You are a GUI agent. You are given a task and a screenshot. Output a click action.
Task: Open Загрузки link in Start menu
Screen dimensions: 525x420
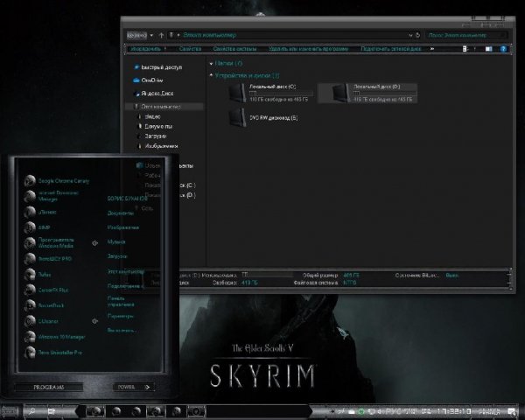(117, 256)
